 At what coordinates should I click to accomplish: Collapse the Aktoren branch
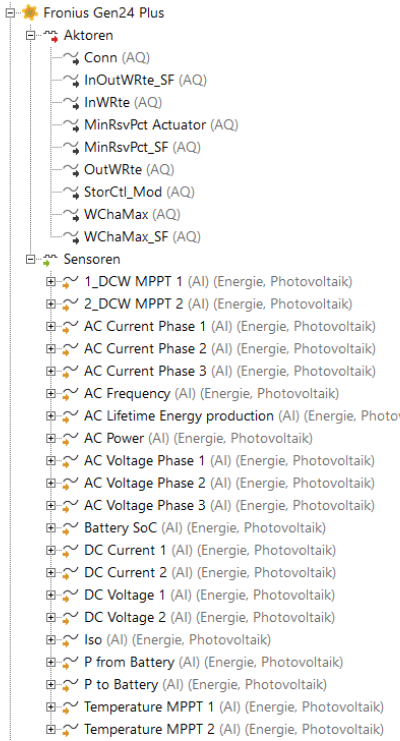click(31, 35)
